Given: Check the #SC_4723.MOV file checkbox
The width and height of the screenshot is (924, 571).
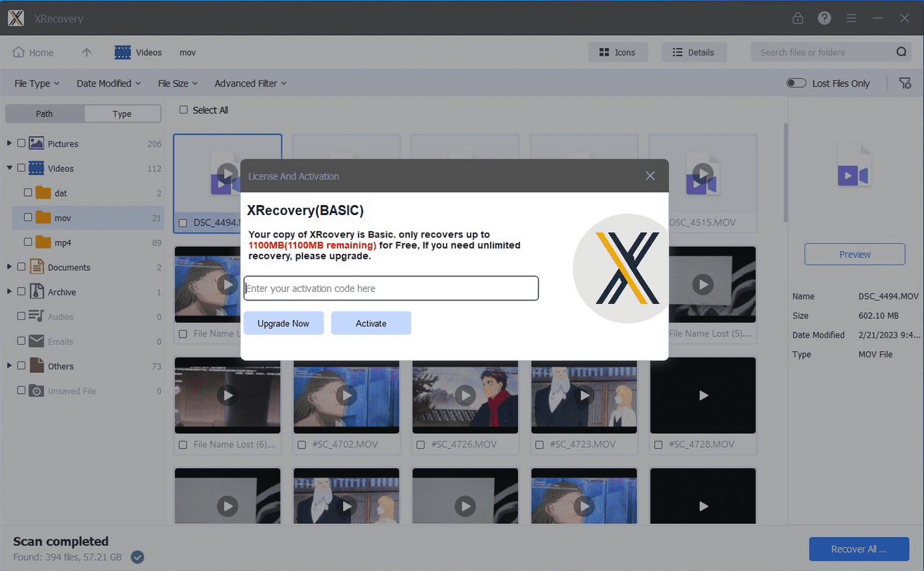Looking at the screenshot, I should 539,445.
